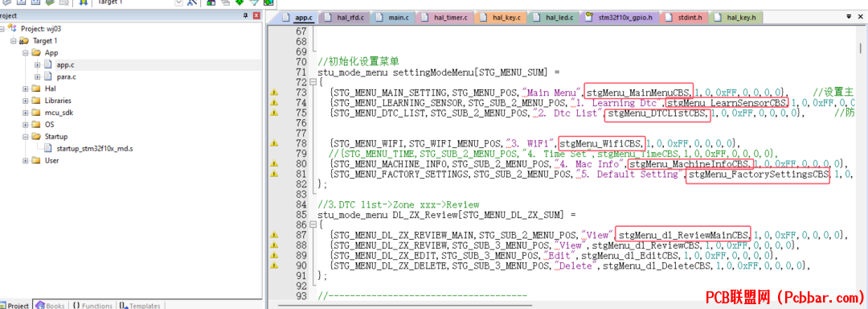Collapse the Startup group
This screenshot has height=309, width=868.
click(26, 137)
